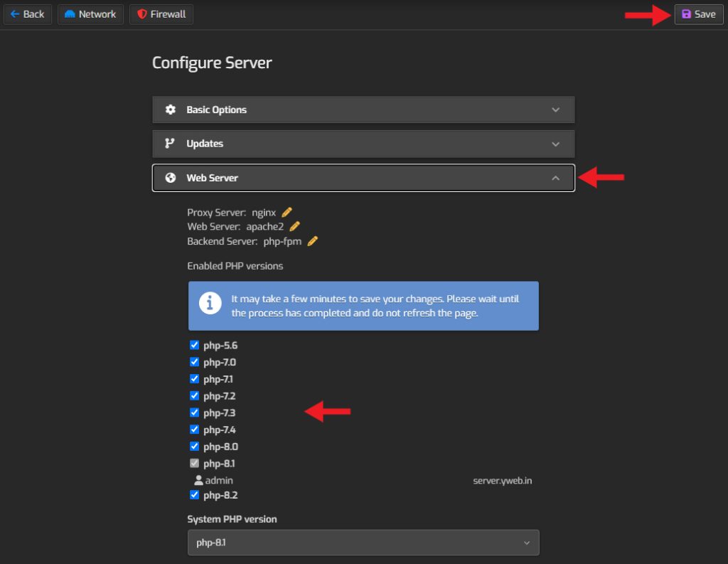Click the admin user icon
Image resolution: width=728 pixels, height=564 pixels.
pos(199,480)
